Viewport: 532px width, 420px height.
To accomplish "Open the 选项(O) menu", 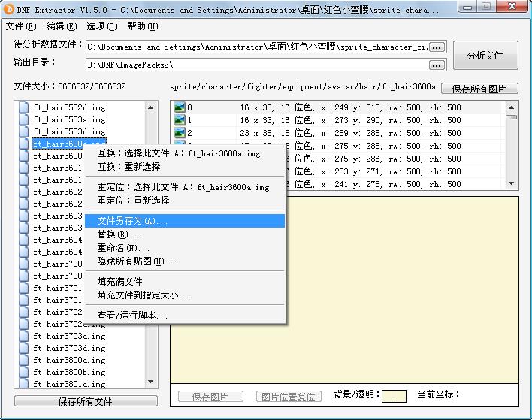I will pyautogui.click(x=101, y=26).
